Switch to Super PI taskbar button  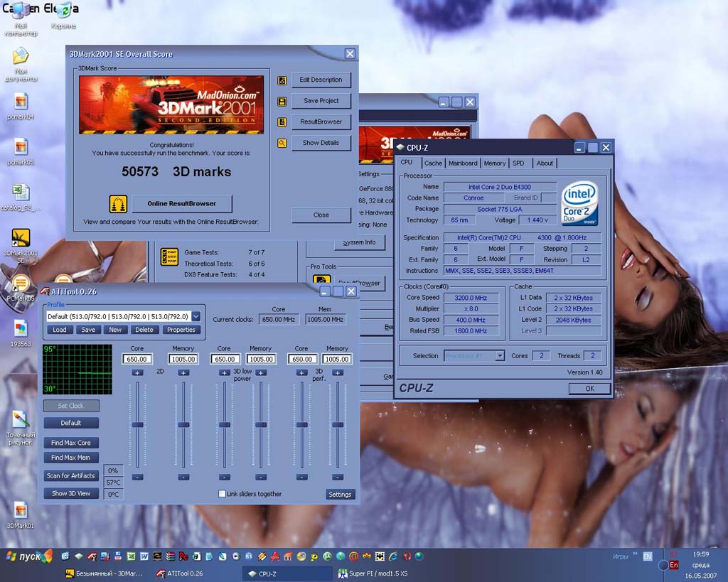(374, 573)
